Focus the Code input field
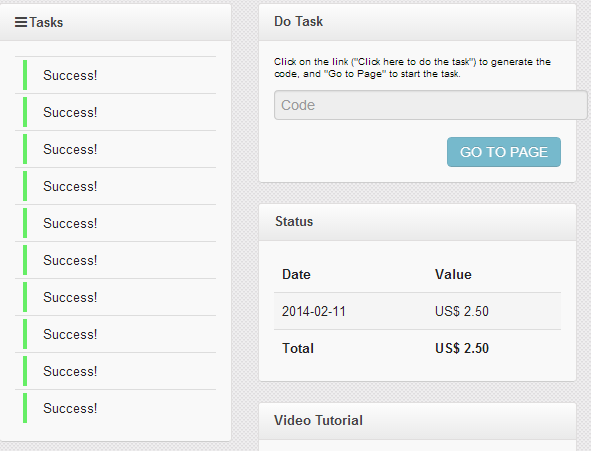Screen dimensions: 591x451 point(430,105)
